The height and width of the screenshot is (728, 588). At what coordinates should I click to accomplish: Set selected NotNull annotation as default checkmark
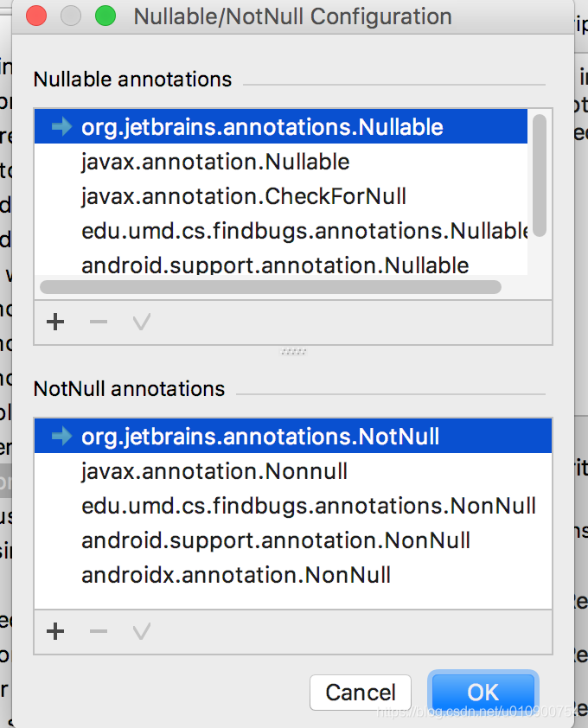click(141, 631)
